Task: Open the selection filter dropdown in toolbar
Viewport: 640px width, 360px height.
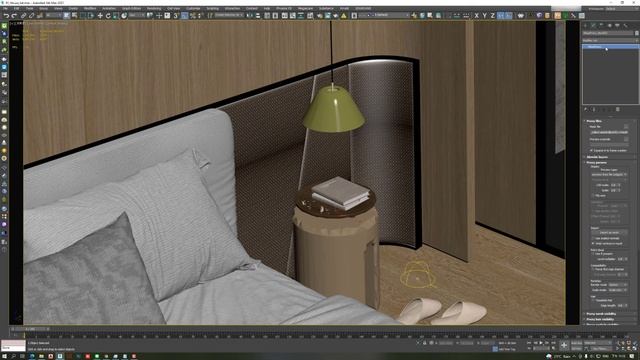Action: click(54, 16)
